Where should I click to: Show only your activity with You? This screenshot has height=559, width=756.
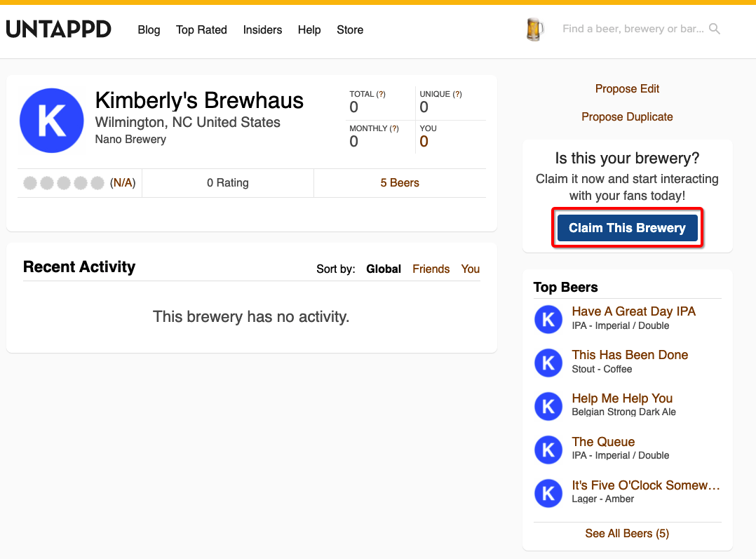[x=471, y=269]
